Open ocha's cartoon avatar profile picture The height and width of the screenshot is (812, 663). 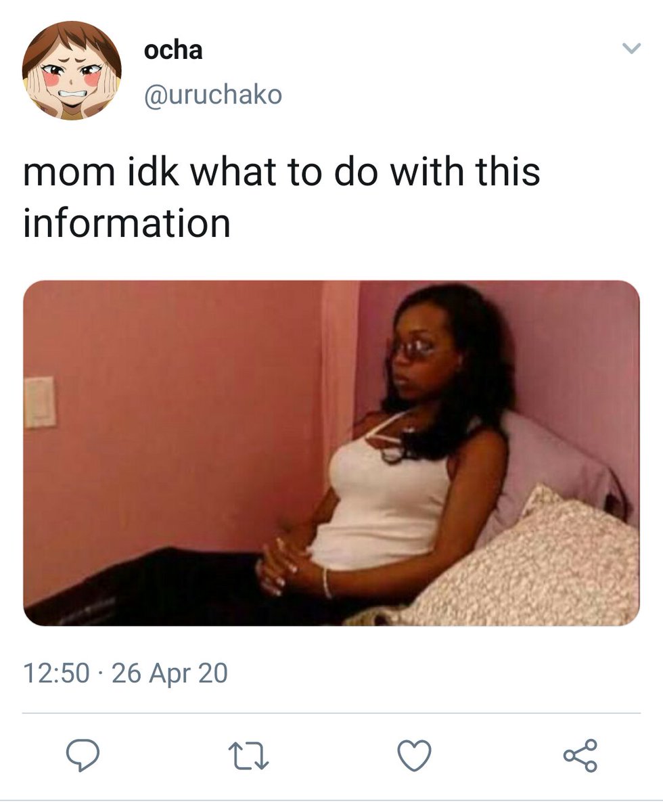tap(72, 70)
